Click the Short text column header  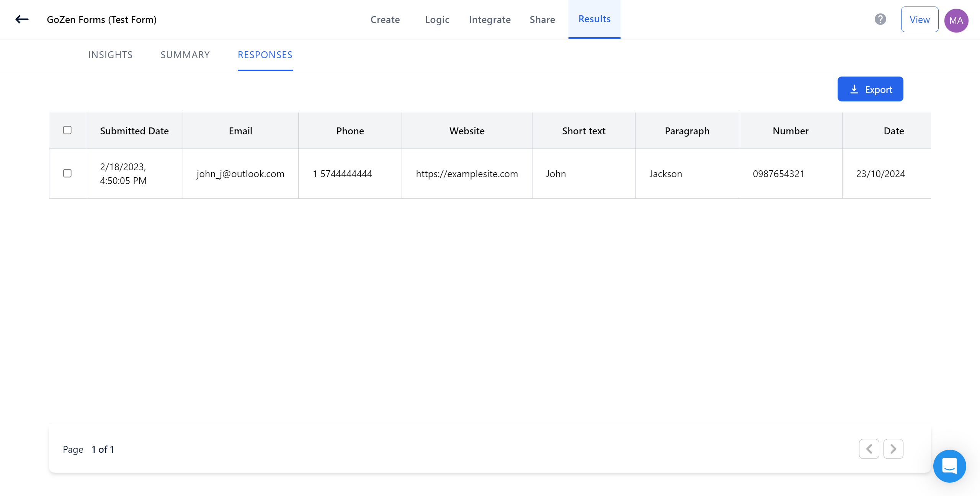click(584, 131)
